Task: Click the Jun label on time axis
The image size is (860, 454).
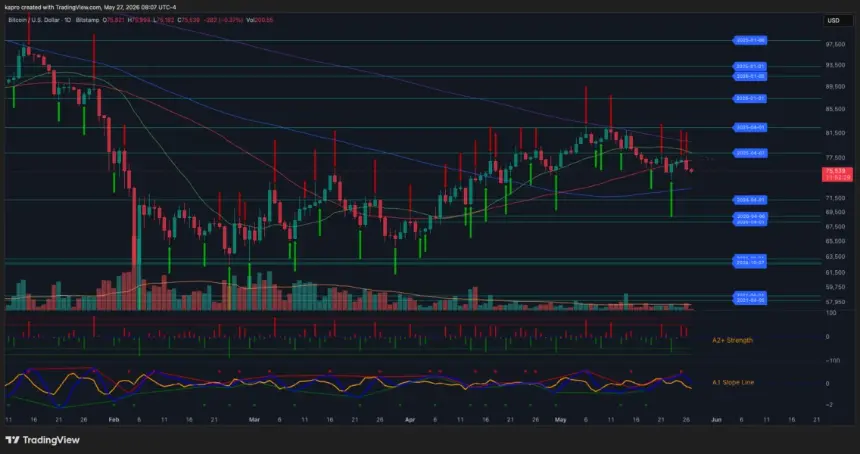Action: coord(716,419)
